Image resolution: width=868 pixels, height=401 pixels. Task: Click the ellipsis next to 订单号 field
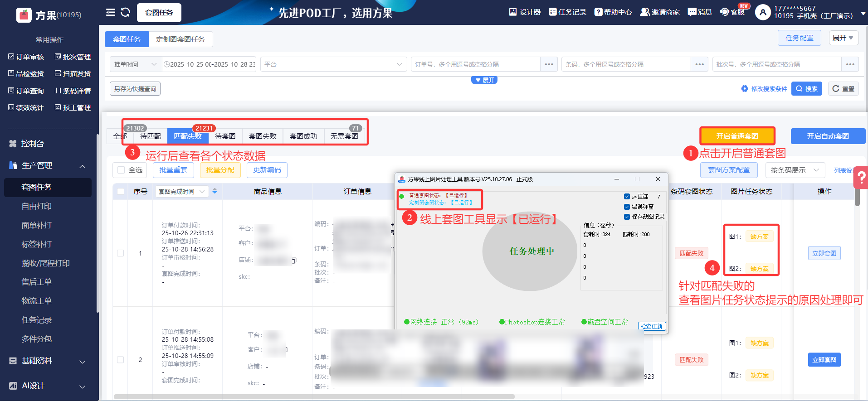pyautogui.click(x=549, y=64)
